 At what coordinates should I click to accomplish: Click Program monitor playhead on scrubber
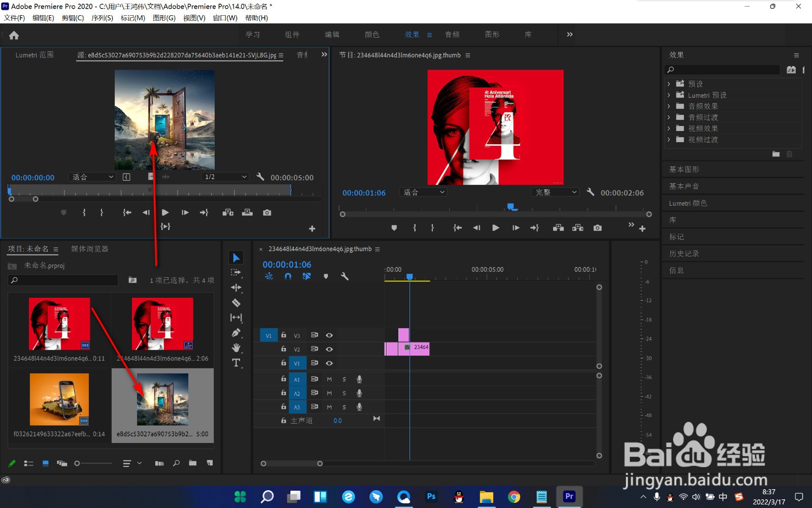point(511,206)
